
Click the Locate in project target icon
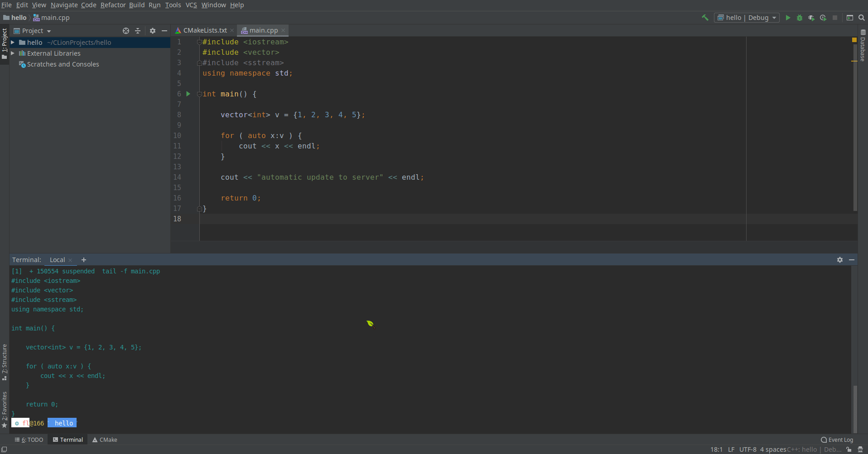(126, 31)
